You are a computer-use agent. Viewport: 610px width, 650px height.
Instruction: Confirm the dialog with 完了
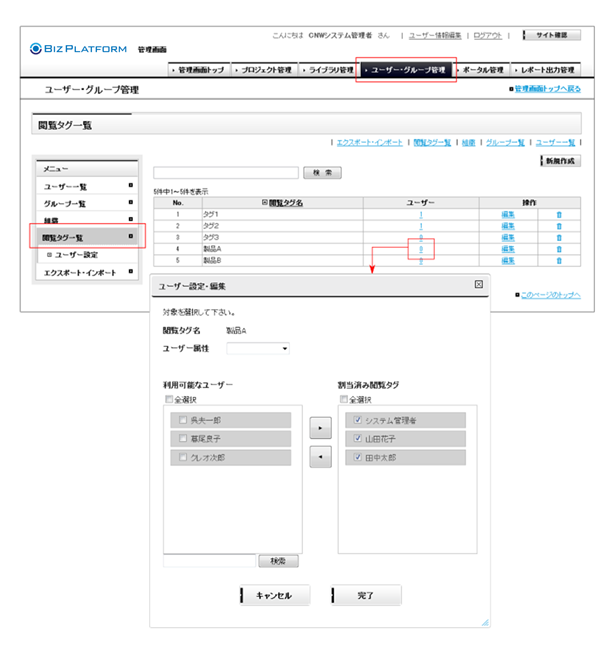pyautogui.click(x=366, y=595)
